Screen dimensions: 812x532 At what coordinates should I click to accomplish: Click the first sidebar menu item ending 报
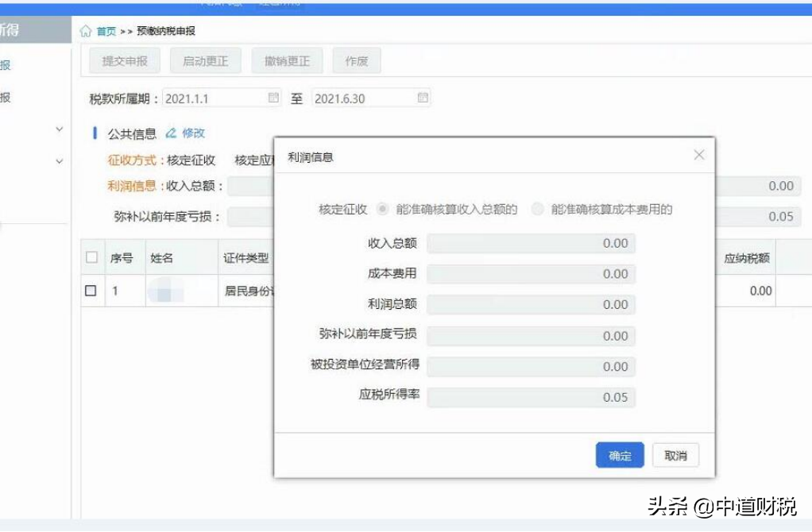pyautogui.click(x=6, y=65)
